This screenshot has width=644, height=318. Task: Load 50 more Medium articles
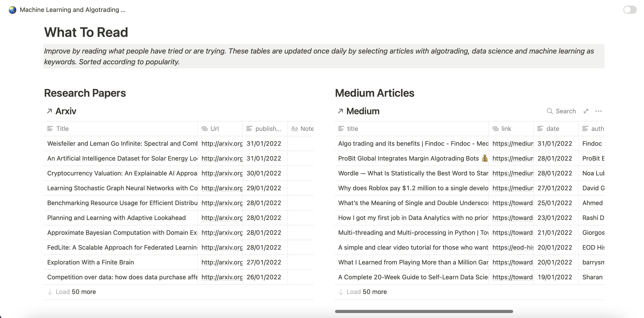coord(366,291)
